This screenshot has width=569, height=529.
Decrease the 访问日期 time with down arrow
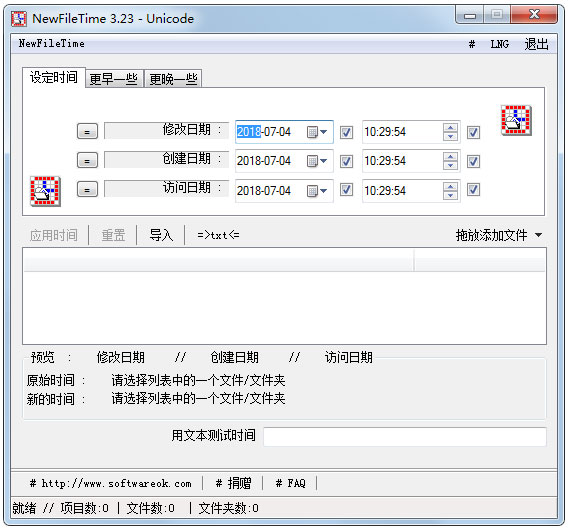[450, 195]
